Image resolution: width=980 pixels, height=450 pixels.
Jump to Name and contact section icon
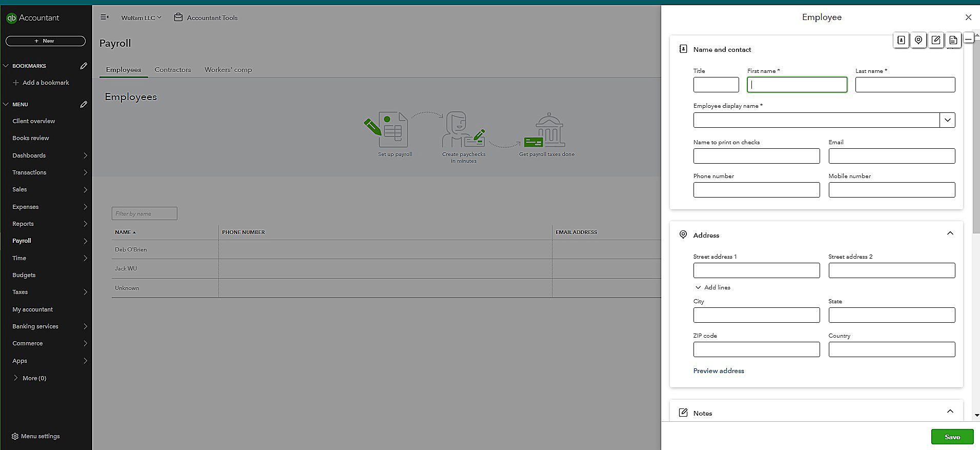click(x=901, y=40)
